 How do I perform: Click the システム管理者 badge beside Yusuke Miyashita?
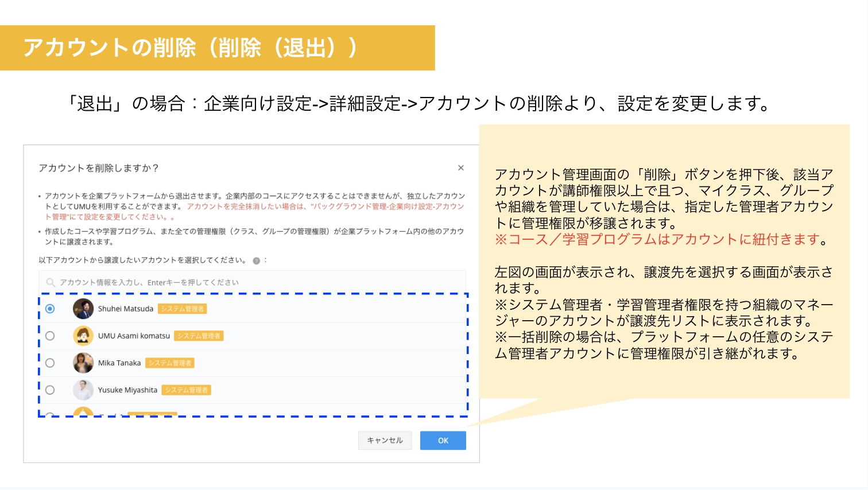186,390
